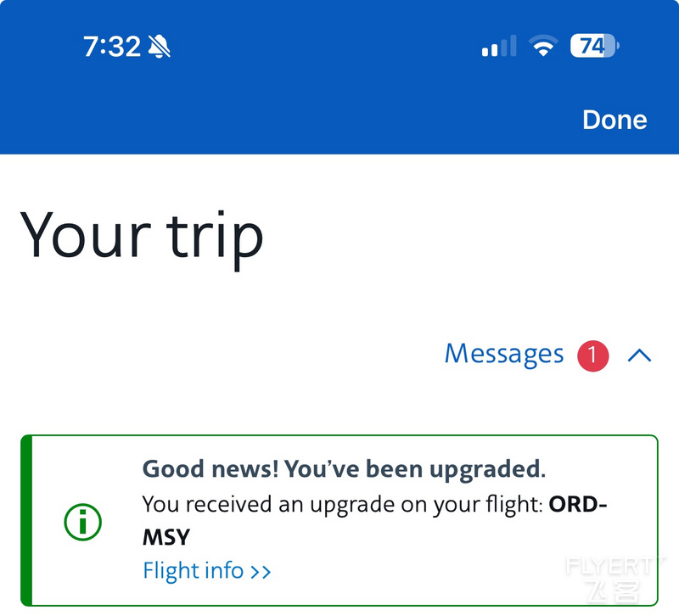
Task: Tap the Done button
Action: click(x=614, y=120)
